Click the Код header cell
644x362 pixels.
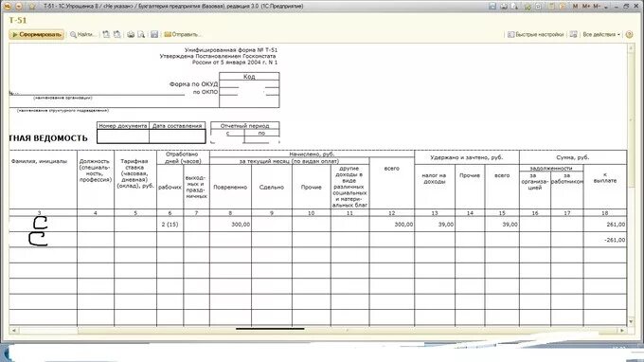coord(249,77)
